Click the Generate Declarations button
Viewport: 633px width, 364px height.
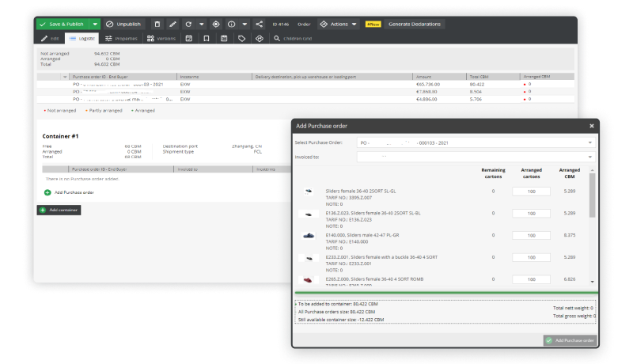[x=414, y=25]
